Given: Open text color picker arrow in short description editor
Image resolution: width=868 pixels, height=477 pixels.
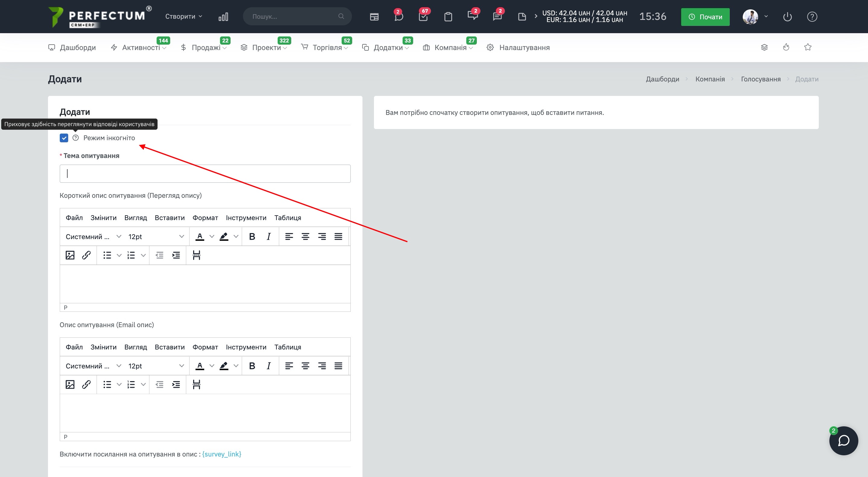Looking at the screenshot, I should click(x=212, y=237).
